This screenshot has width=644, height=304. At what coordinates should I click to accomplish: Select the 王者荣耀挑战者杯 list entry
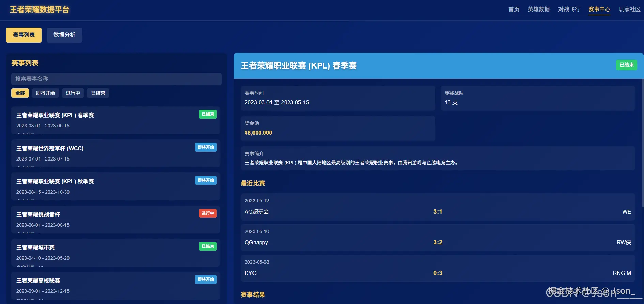pyautogui.click(x=116, y=219)
